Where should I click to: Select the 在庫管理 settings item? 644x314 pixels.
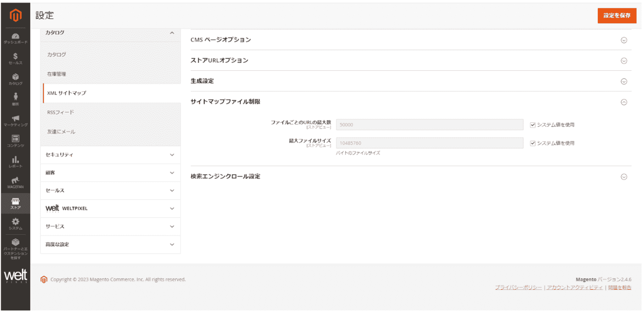click(x=57, y=74)
